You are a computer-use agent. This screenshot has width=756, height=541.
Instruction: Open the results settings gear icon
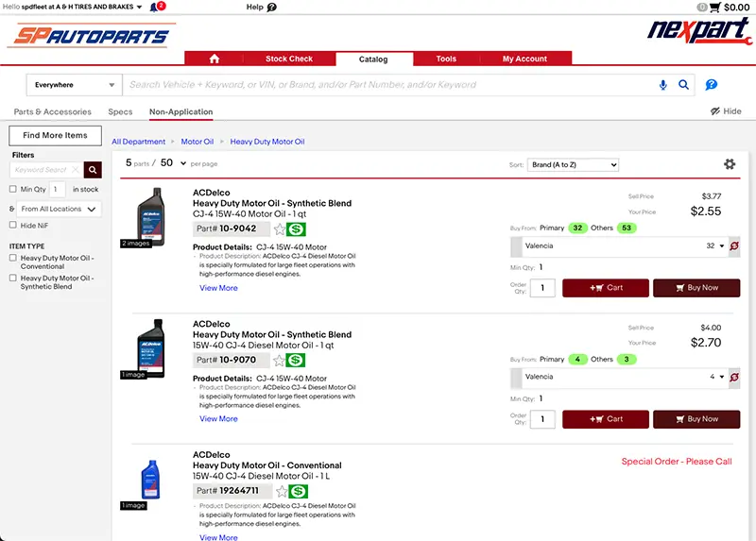[730, 164]
